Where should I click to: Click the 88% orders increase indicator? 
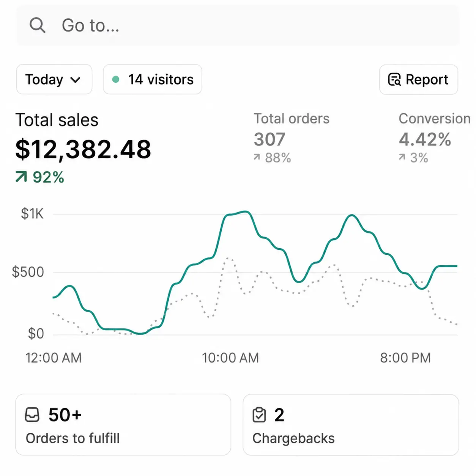pos(273,158)
